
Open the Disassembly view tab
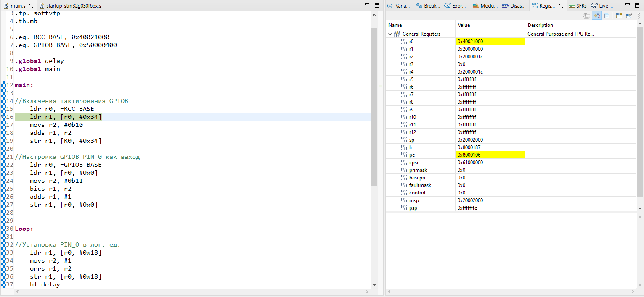513,6
